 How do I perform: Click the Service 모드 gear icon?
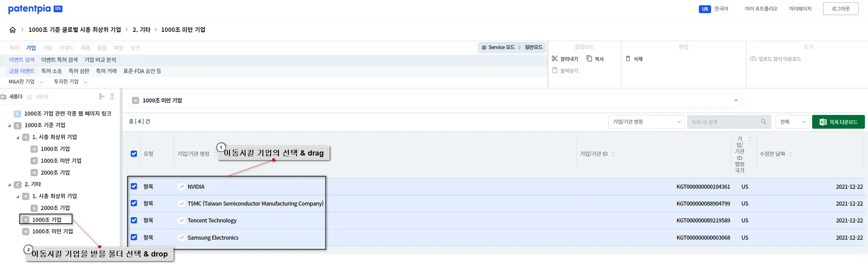point(484,48)
